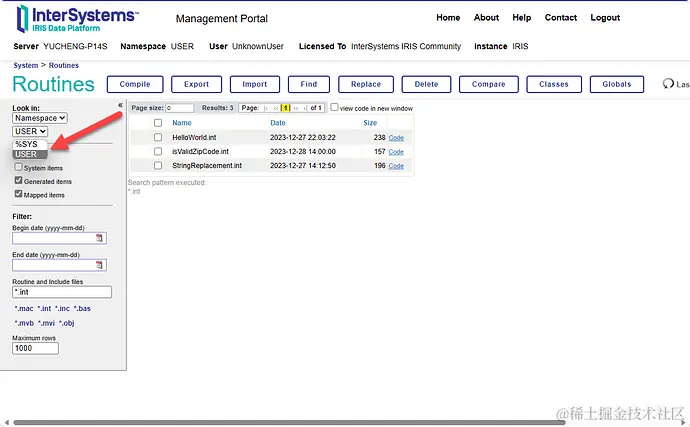
Task: Click the Page size input field
Action: [180, 108]
